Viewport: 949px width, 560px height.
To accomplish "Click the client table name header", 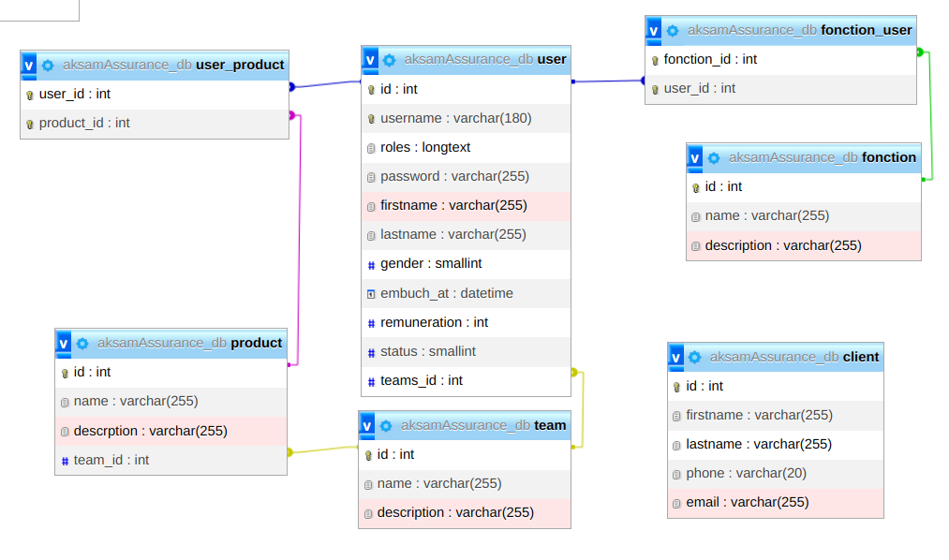I will pyautogui.click(x=860, y=357).
